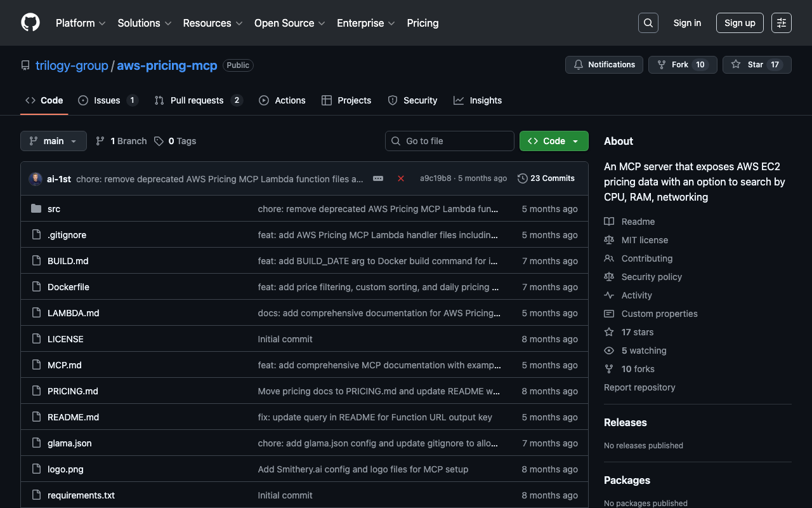Open appearance settings icon in header
The width and height of the screenshot is (812, 508).
click(781, 23)
